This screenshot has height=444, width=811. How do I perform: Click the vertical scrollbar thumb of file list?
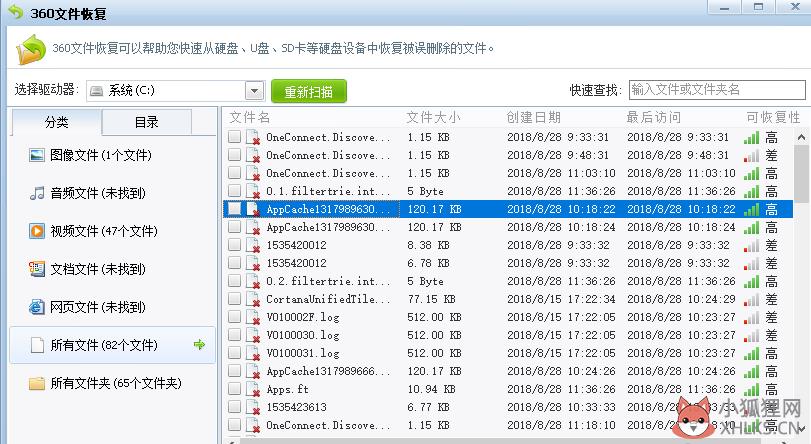pos(801,174)
